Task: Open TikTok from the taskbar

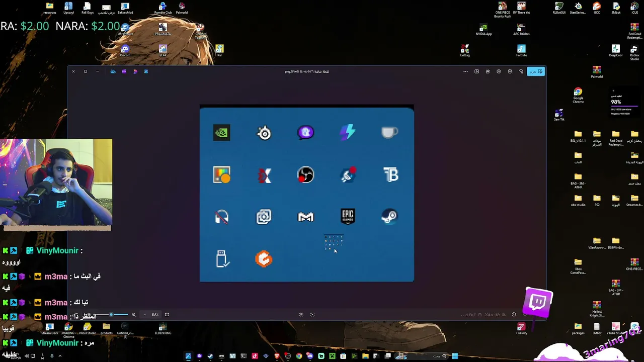Action: click(255, 356)
